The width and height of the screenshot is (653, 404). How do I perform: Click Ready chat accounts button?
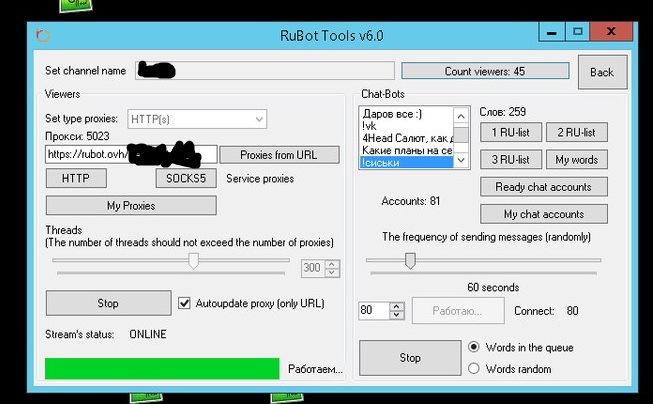(543, 187)
